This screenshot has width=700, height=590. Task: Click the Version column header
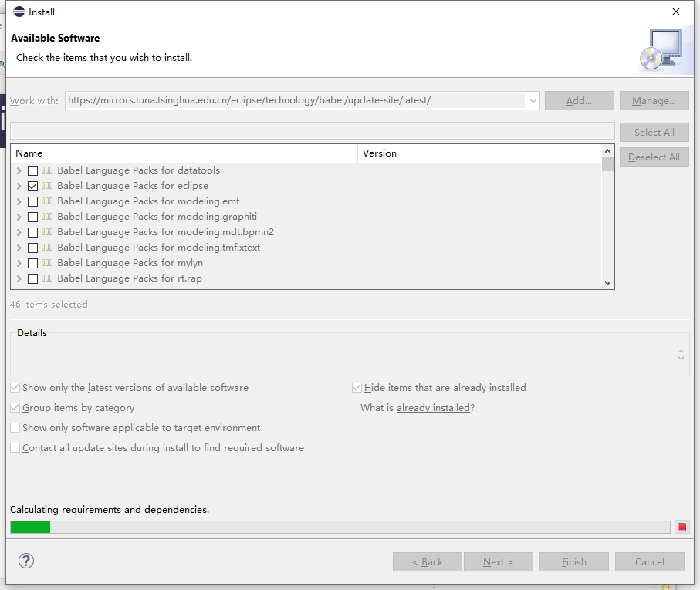pos(450,153)
